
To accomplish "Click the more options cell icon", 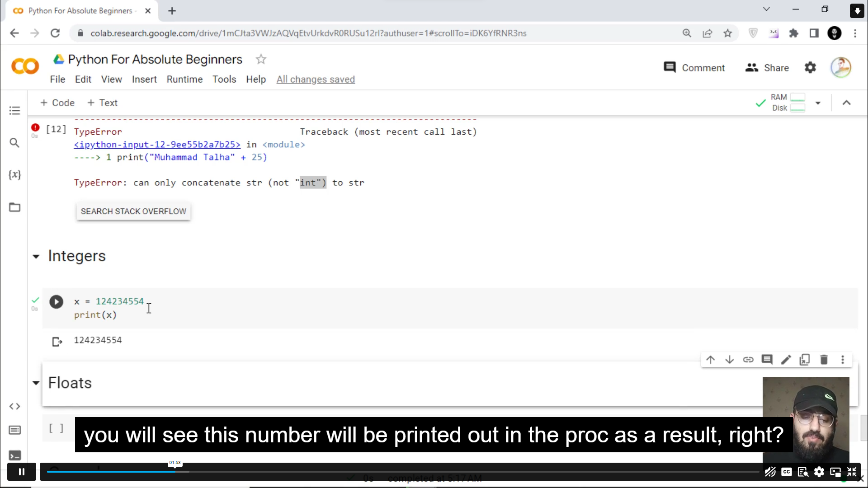I will [843, 359].
